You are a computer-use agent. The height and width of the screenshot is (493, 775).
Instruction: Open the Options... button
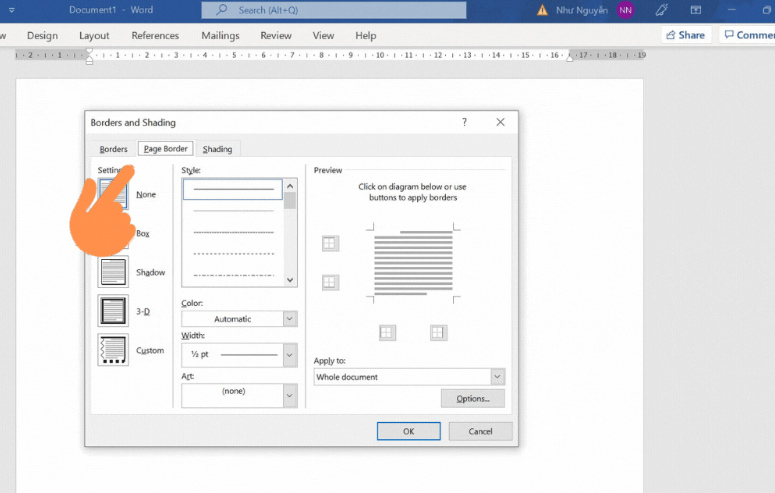coord(472,398)
